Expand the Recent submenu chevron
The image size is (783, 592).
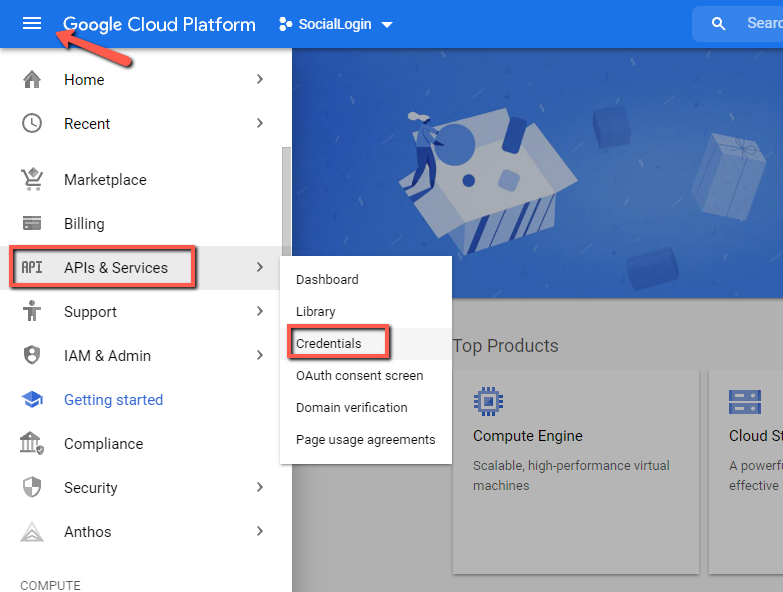pos(260,123)
